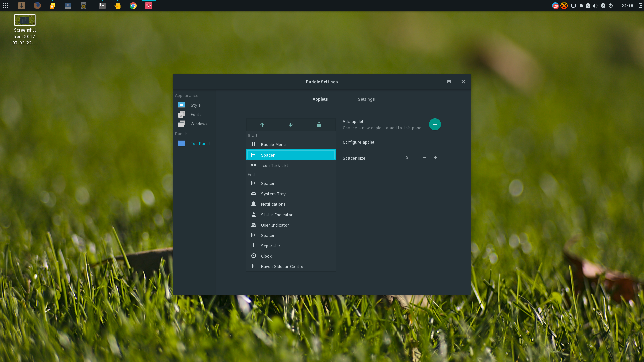Click the Top Panel blue icon
The image size is (644, 362).
[x=182, y=143]
